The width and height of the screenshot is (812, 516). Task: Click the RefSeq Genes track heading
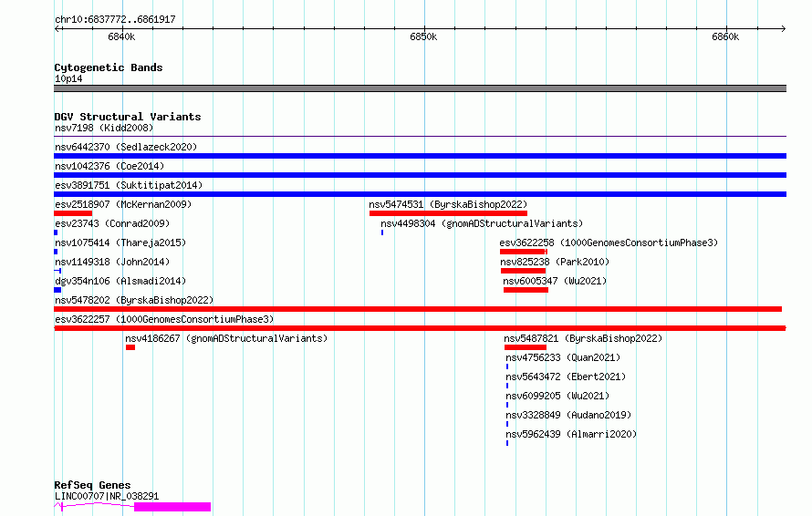click(x=92, y=485)
